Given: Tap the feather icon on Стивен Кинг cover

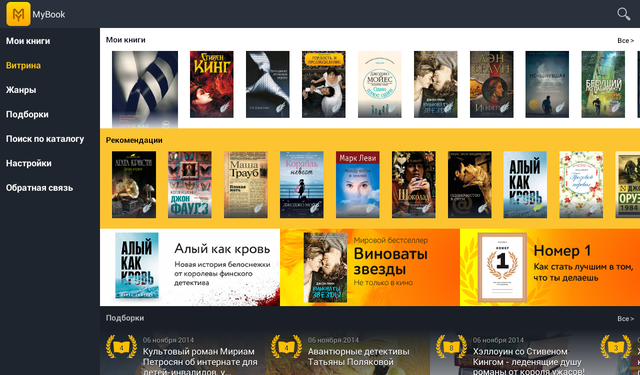Looking at the screenshot, I should [225, 108].
